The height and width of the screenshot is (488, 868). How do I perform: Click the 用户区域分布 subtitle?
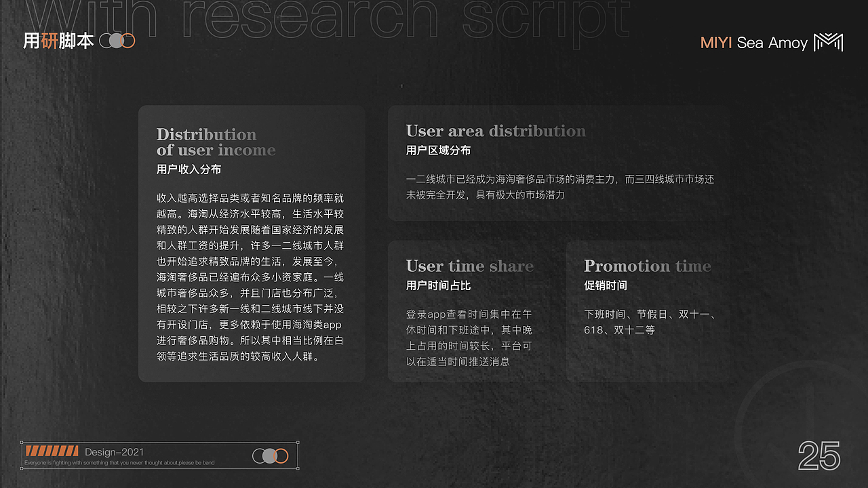coord(438,150)
